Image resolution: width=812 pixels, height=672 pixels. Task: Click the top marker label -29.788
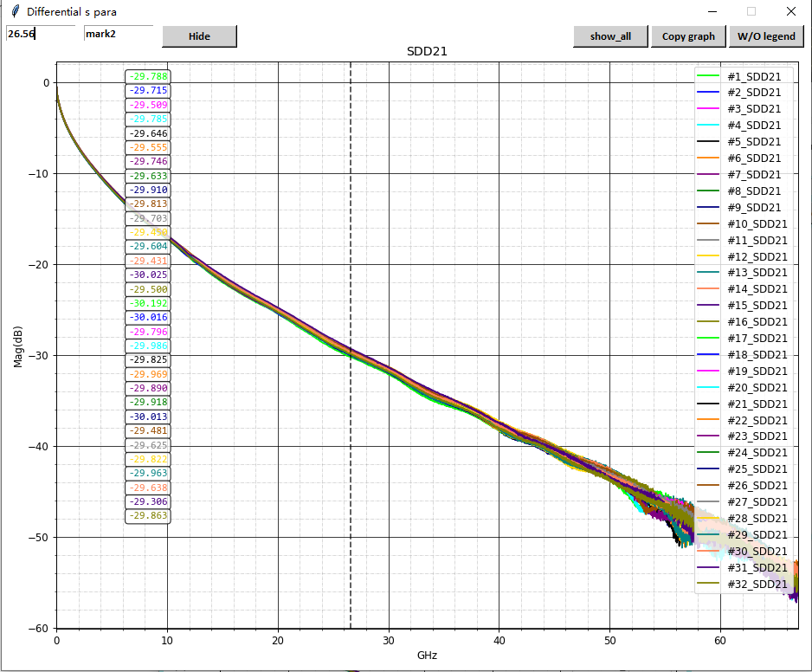click(x=148, y=76)
